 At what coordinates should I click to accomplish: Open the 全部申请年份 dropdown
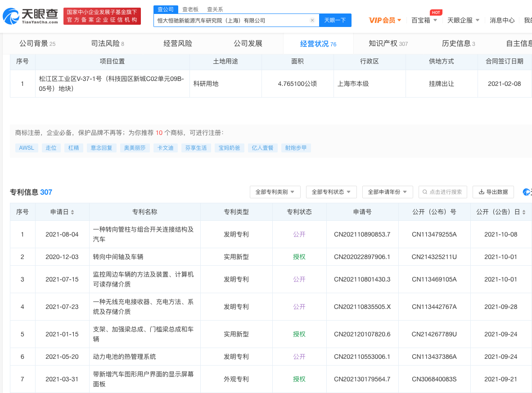coord(387,192)
